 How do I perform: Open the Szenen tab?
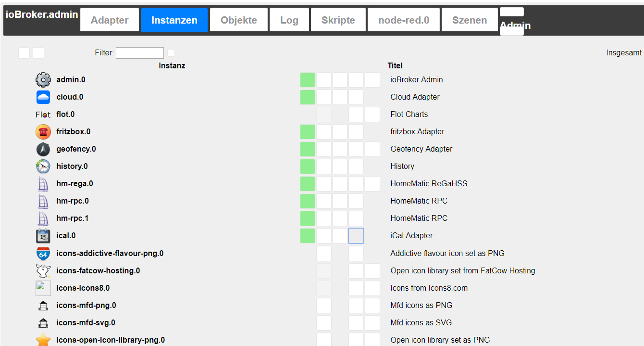[x=470, y=20]
